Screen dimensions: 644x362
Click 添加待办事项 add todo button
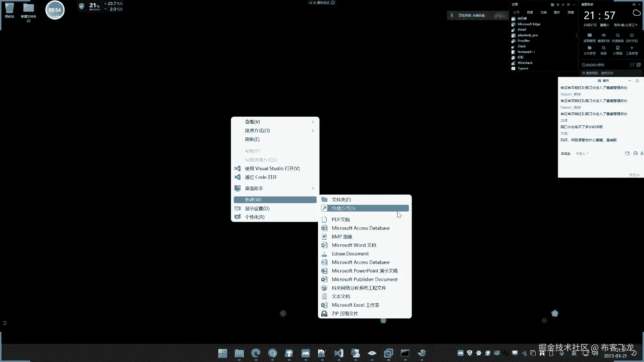(593, 65)
